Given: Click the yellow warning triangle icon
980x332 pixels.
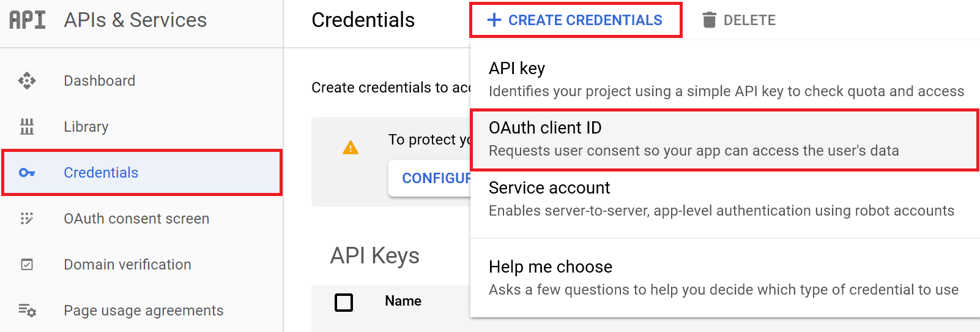Looking at the screenshot, I should (351, 148).
